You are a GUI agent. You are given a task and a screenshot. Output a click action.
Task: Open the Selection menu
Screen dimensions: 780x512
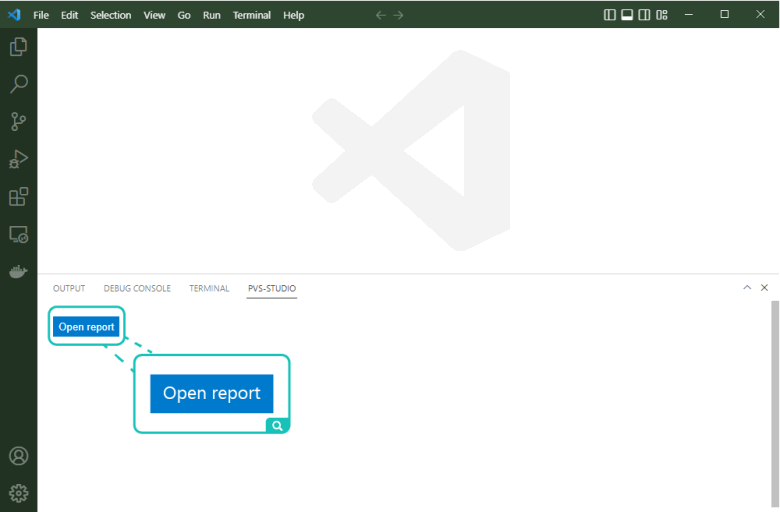pyautogui.click(x=110, y=15)
